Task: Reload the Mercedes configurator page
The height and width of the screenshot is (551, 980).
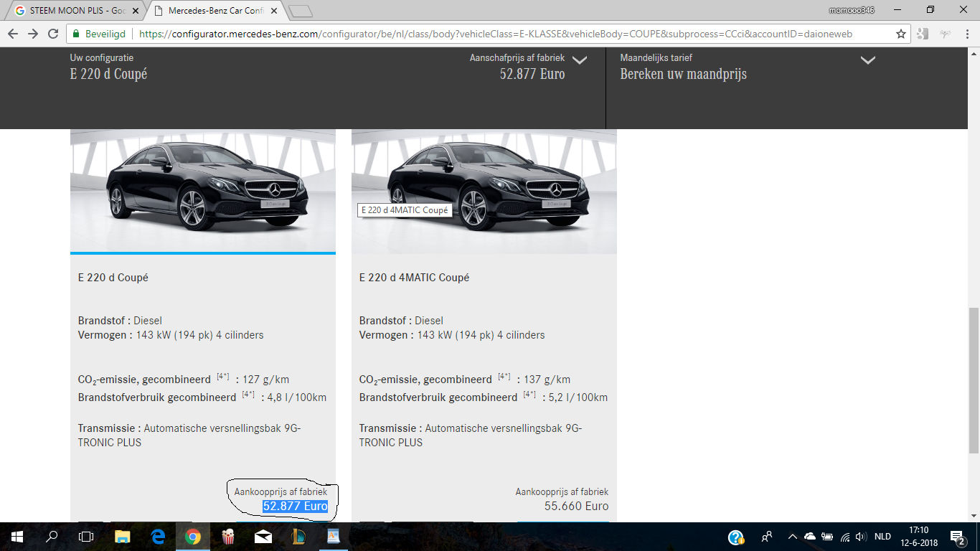Action: (53, 34)
